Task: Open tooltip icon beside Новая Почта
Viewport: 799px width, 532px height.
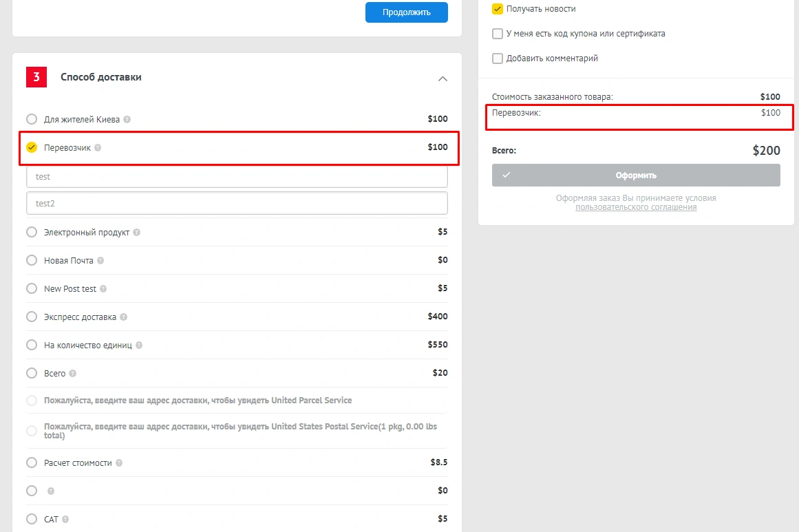Action: click(100, 261)
